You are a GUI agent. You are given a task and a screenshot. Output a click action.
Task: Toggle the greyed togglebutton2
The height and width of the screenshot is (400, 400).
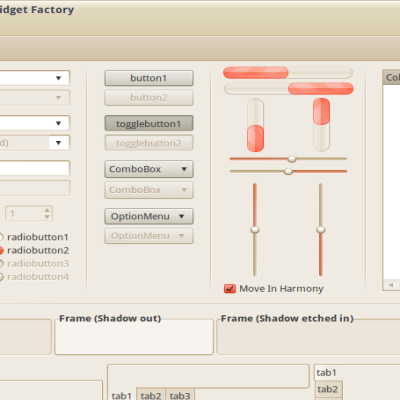149,143
